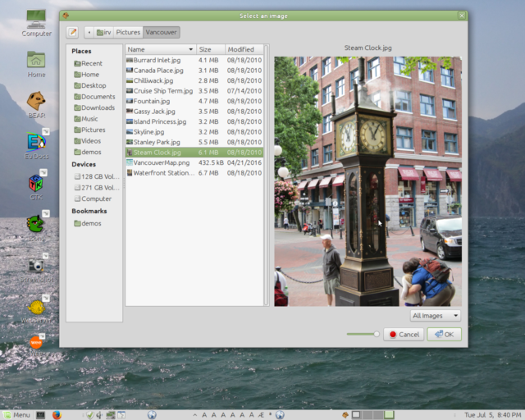Image resolution: width=525 pixels, height=420 pixels.
Task: Open the Home folder desktop icon
Action: (x=36, y=63)
